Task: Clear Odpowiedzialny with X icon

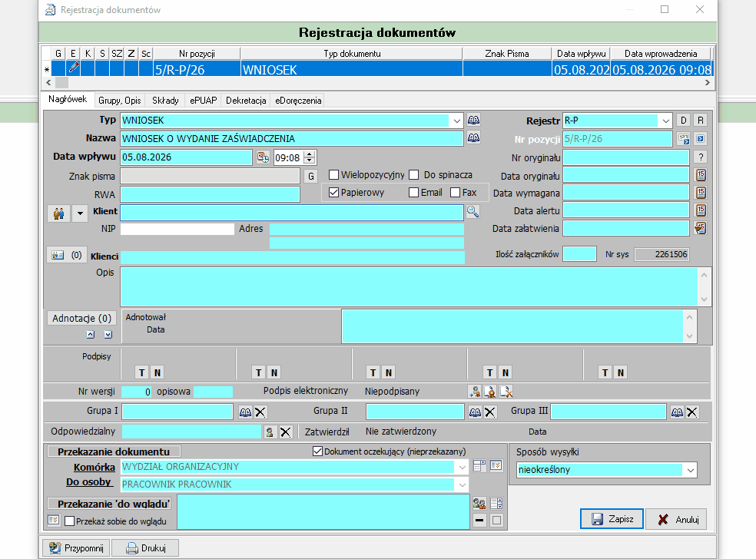Action: point(286,432)
